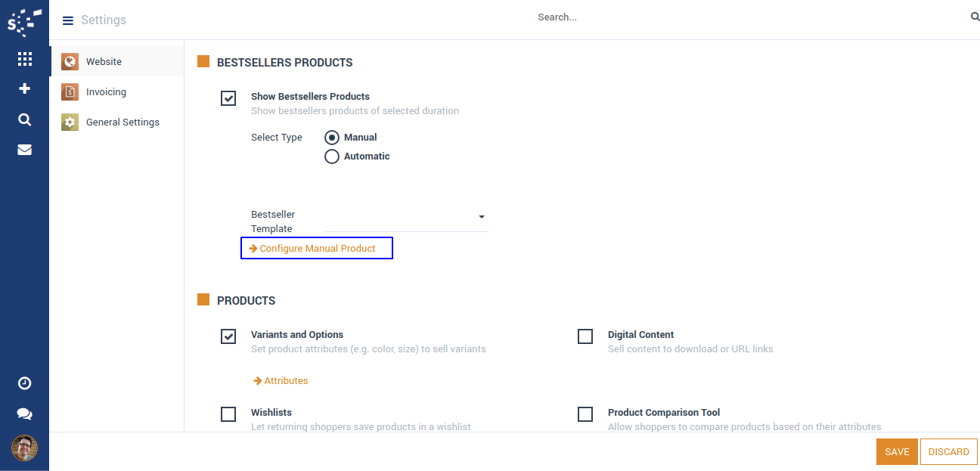Open the chat bubbles icon

[25, 414]
